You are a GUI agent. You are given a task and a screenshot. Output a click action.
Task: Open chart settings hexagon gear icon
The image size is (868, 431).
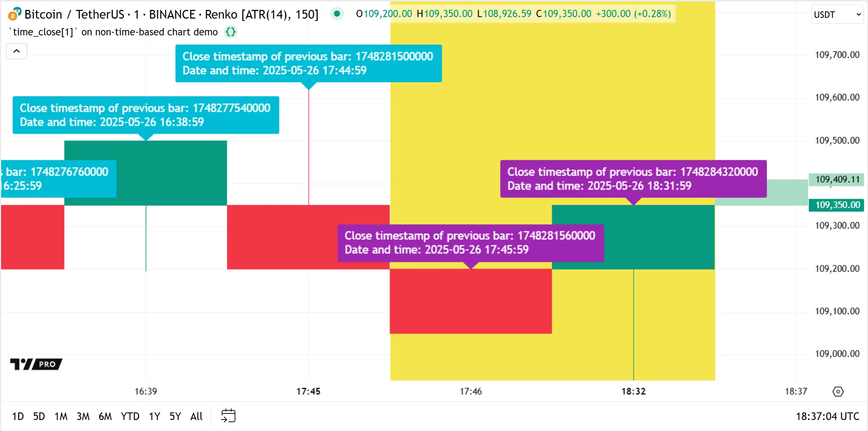pyautogui.click(x=838, y=391)
